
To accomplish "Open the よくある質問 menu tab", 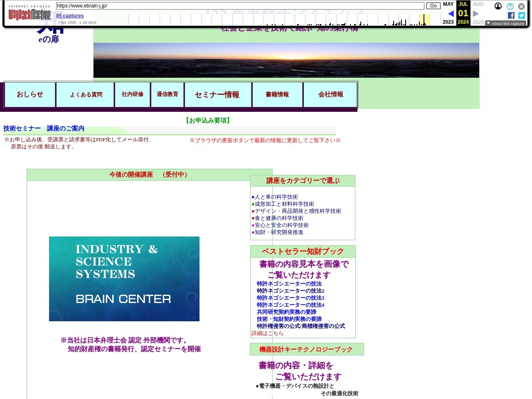I will point(86,94).
